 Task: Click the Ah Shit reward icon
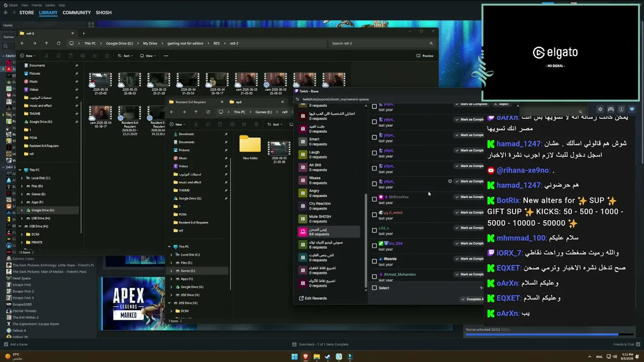point(302,167)
